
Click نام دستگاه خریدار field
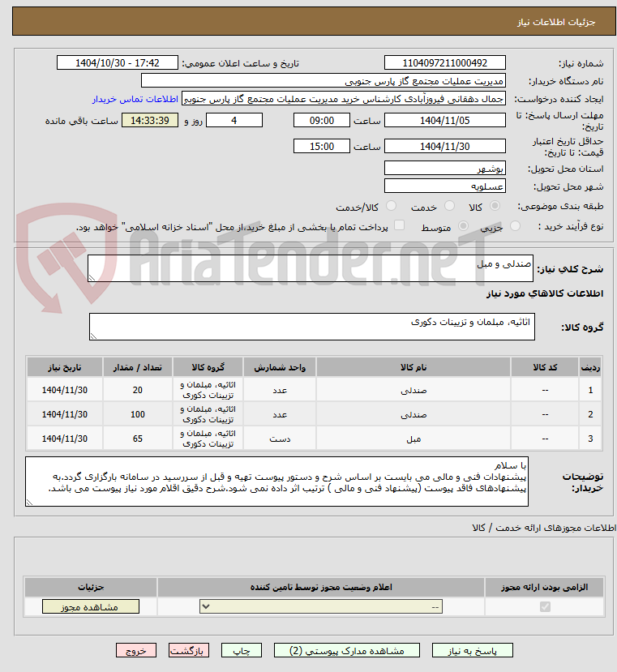[323, 80]
